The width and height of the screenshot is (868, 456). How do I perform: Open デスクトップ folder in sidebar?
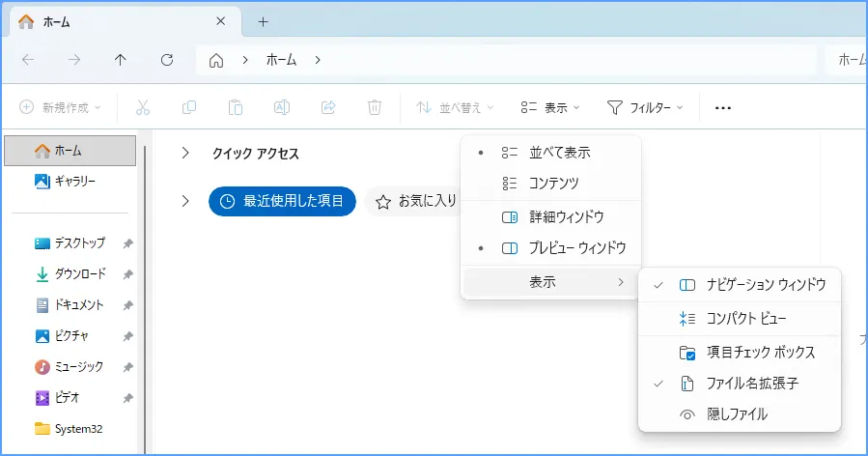pyautogui.click(x=70, y=242)
